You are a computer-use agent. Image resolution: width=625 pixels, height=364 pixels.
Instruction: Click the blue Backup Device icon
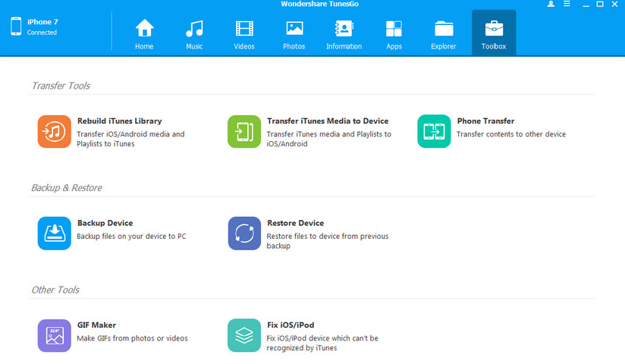54,234
